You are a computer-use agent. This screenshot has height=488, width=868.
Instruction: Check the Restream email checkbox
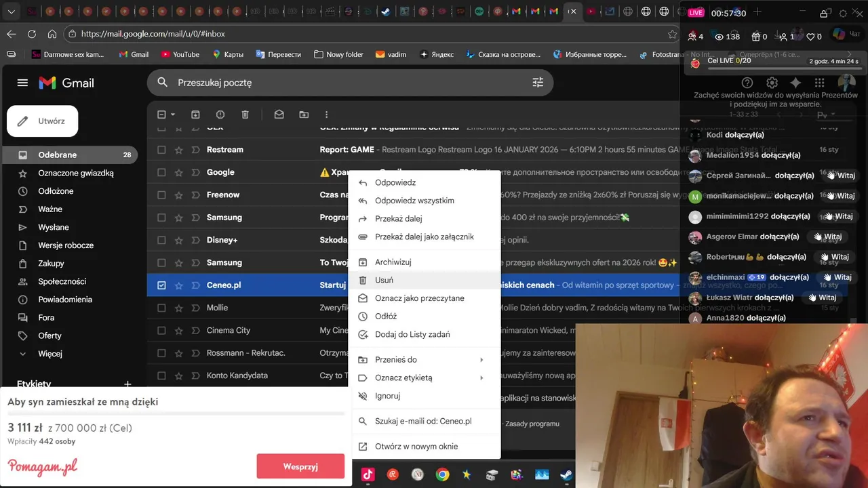click(x=161, y=150)
